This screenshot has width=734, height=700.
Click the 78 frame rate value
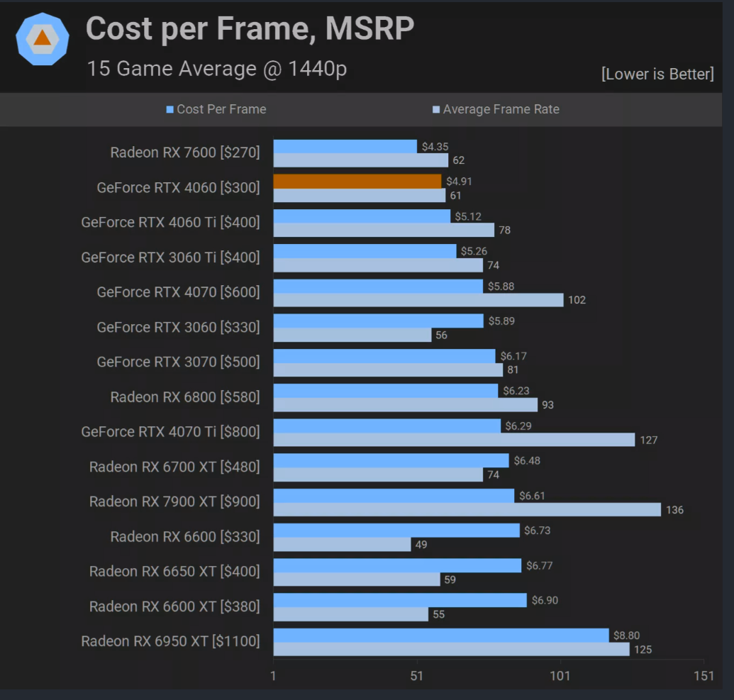tap(504, 230)
